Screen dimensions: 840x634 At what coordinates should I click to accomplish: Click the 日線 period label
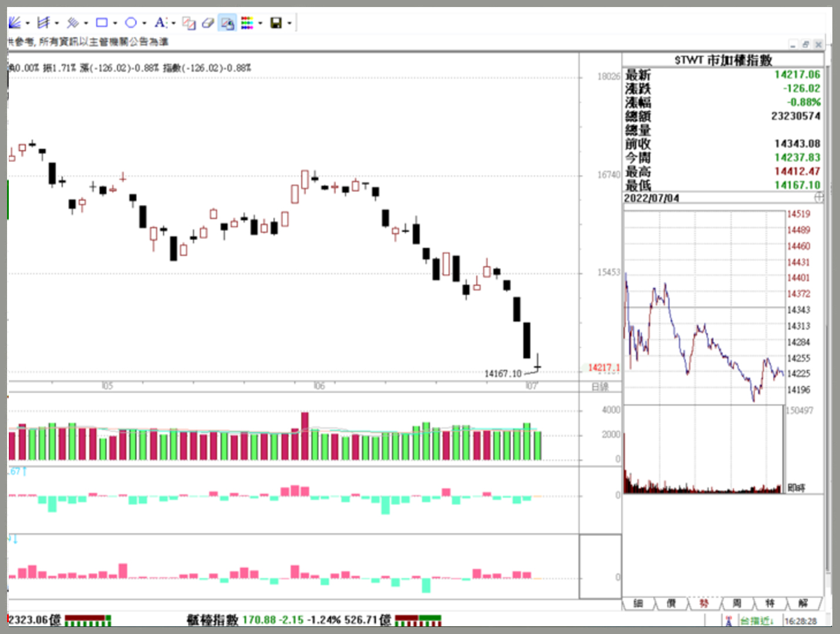(600, 387)
